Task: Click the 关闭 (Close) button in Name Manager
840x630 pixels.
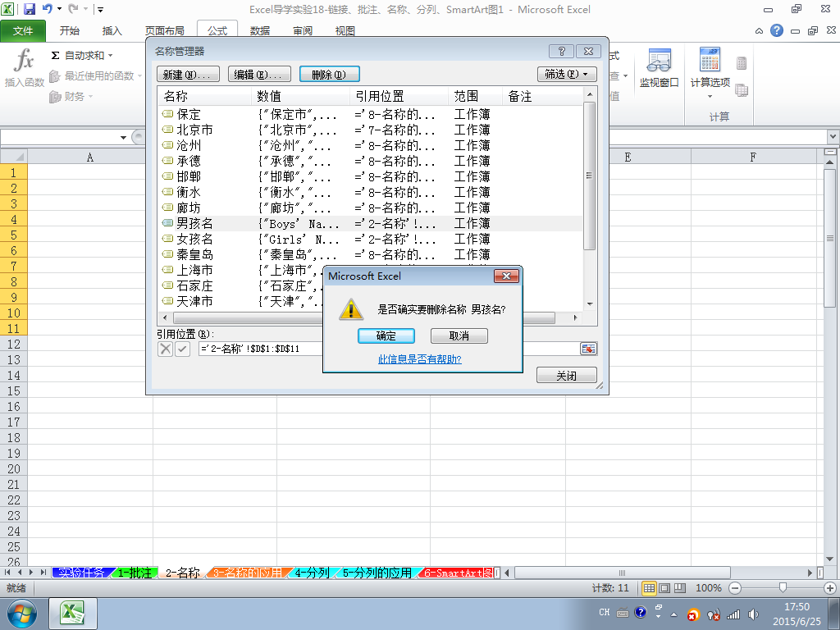Action: (567, 376)
